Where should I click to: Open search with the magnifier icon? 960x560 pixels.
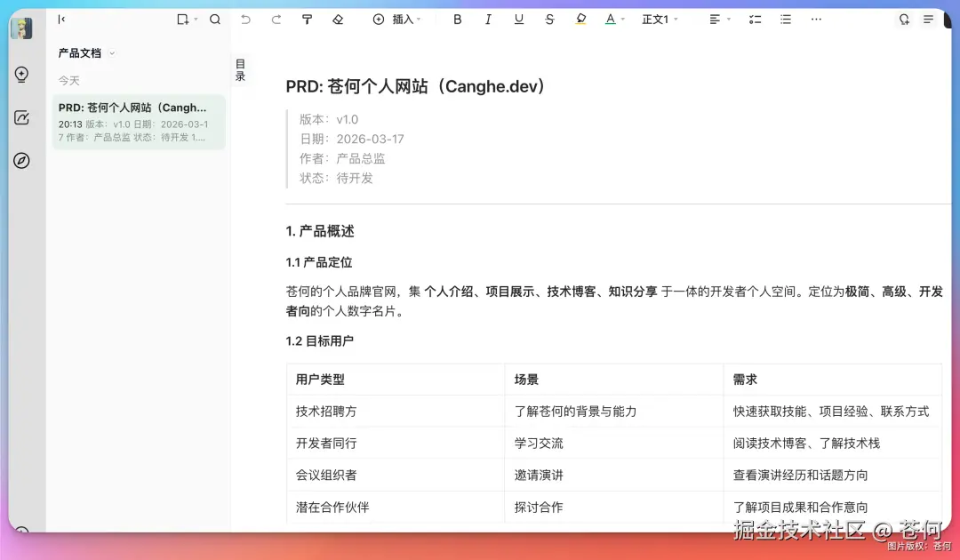pos(215,19)
